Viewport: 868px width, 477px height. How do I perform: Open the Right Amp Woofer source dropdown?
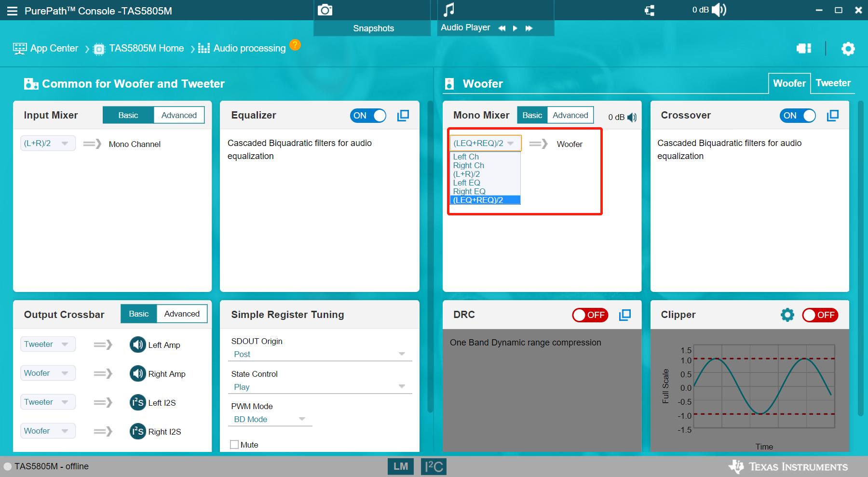pos(48,373)
